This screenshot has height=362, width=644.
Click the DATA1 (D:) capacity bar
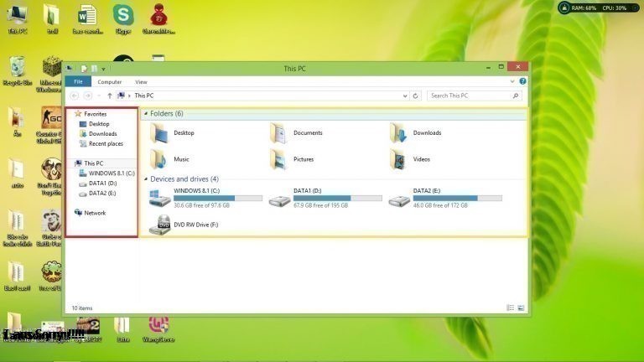click(338, 199)
